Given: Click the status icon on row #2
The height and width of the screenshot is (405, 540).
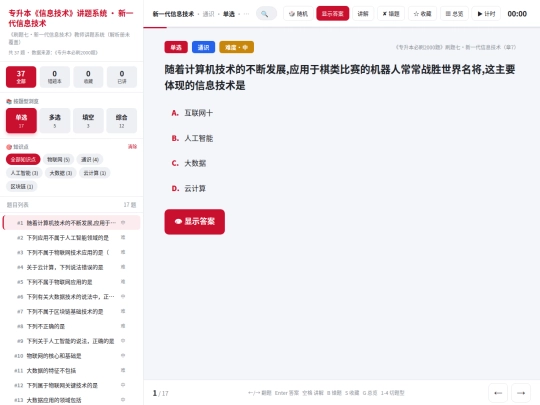Looking at the screenshot, I should [x=123, y=237].
